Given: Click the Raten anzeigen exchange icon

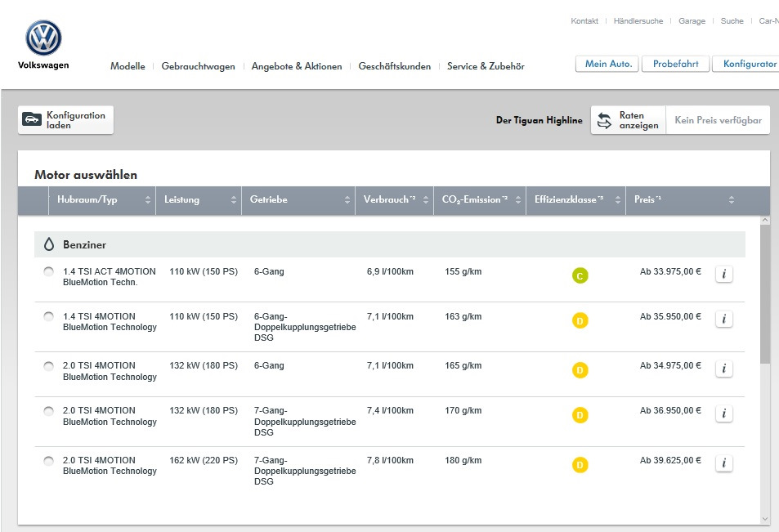Looking at the screenshot, I should (x=604, y=121).
